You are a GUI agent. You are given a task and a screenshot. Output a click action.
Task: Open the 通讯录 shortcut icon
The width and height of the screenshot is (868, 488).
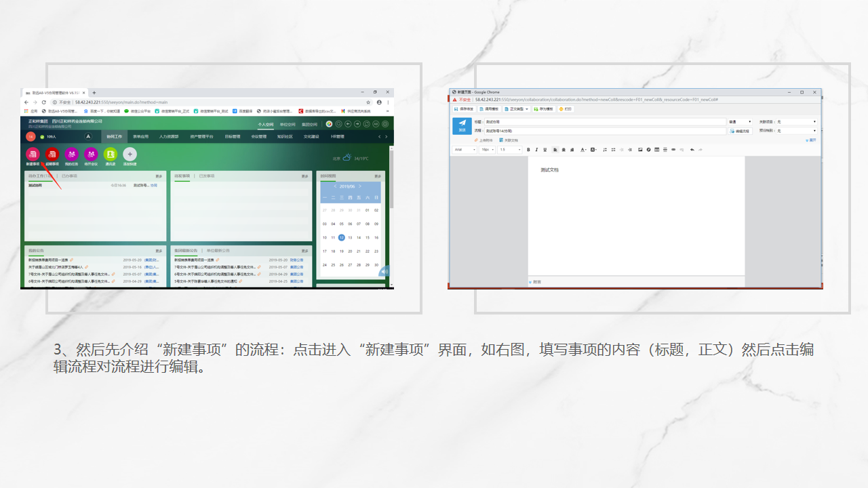pos(110,155)
